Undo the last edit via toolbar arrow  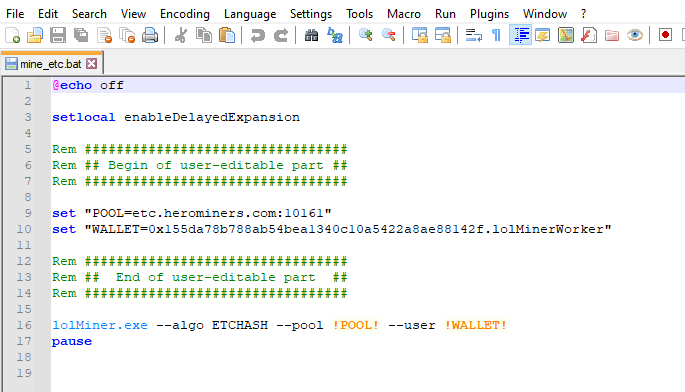[x=257, y=35]
